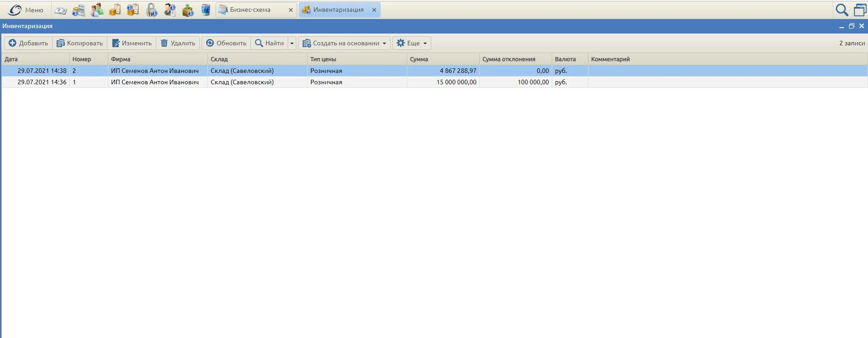Click the magnifier search icon at top right
The height and width of the screenshot is (338, 868).
tap(842, 10)
